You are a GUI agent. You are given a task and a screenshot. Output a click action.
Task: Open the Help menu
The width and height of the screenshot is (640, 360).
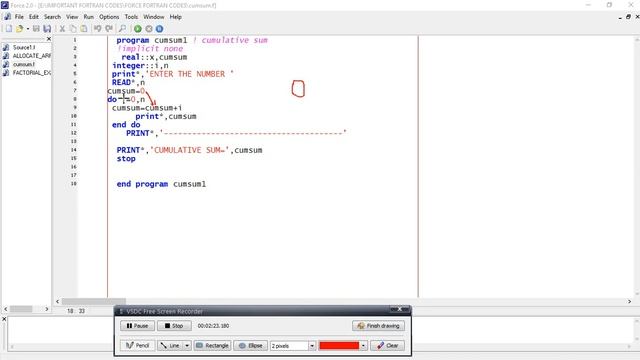176,17
